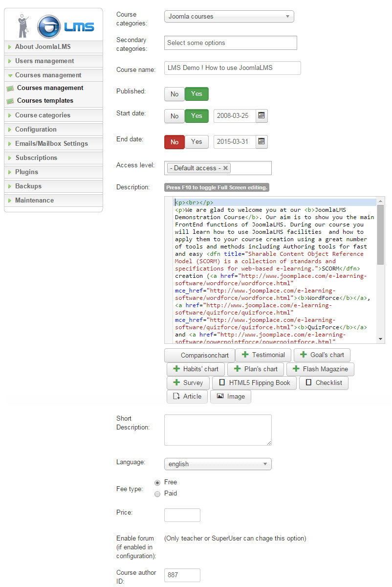Click the Course author ID field

click(182, 575)
